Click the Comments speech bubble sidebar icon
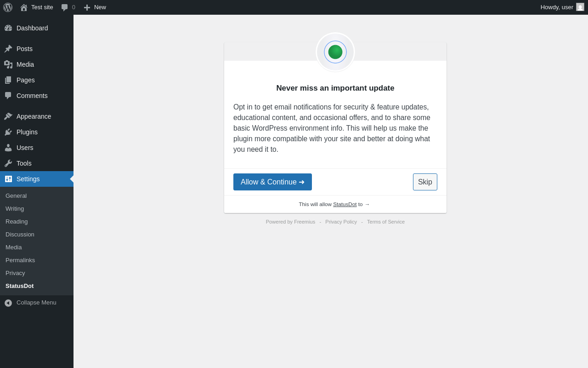Screen dimensions: 588x368 [8, 96]
